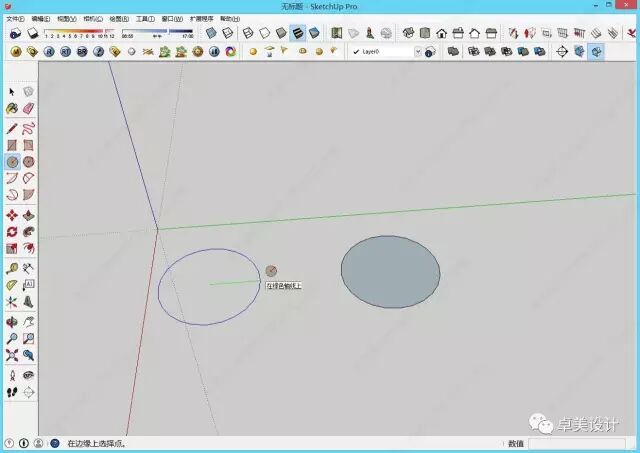This screenshot has width=640, height=453.
Task: Open the 编辑 menu
Action: (x=41, y=19)
